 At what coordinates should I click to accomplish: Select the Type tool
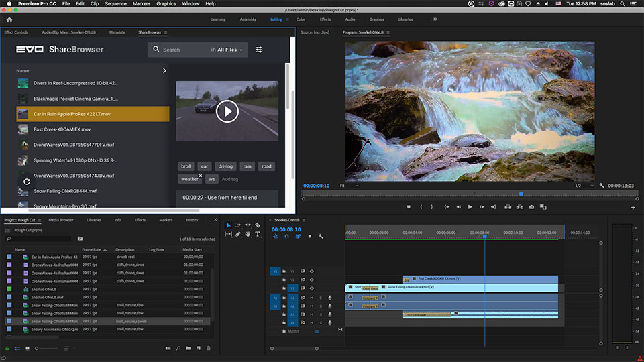(x=258, y=234)
